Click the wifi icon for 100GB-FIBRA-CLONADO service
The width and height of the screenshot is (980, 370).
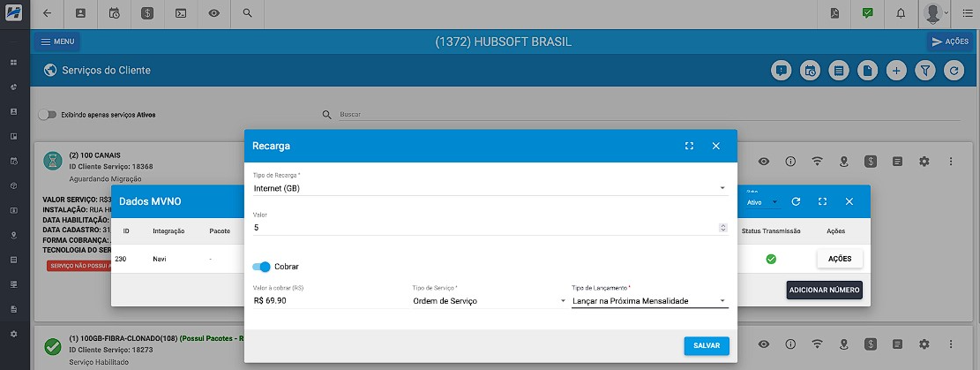[x=817, y=344]
